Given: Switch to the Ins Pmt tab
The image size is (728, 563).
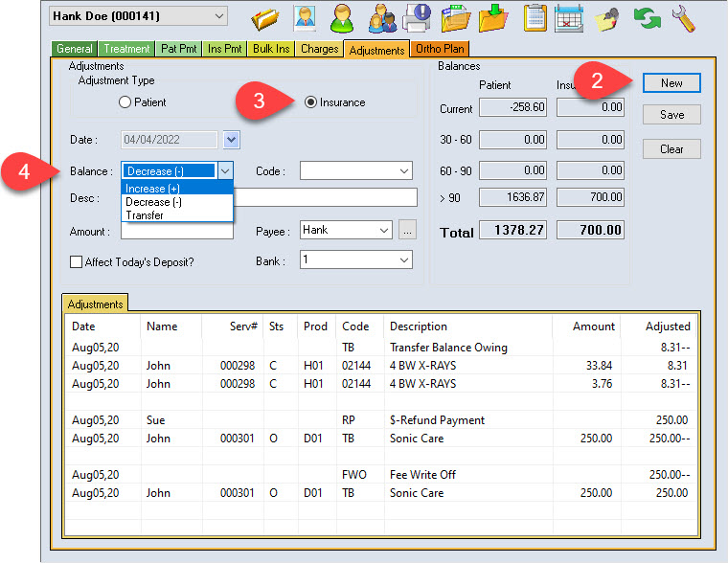Looking at the screenshot, I should (x=225, y=49).
